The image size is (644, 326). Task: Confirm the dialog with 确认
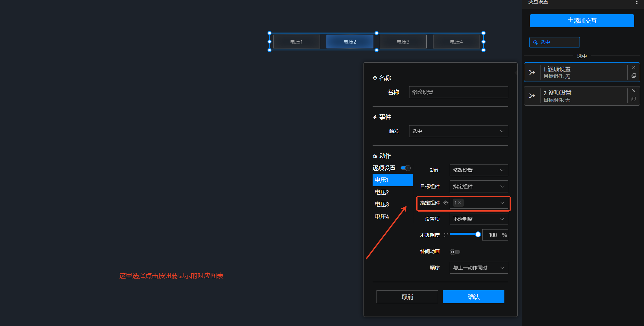click(473, 297)
